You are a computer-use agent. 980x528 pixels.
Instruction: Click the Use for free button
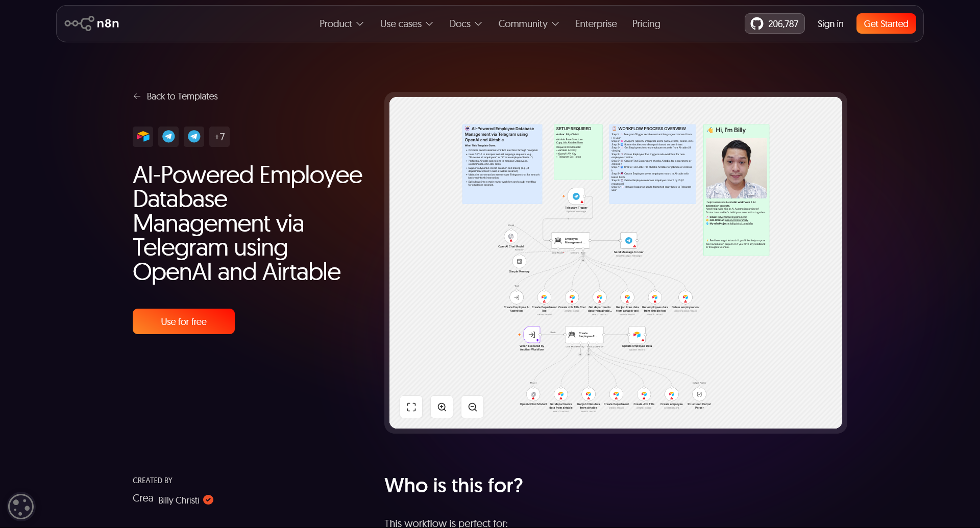click(x=184, y=321)
